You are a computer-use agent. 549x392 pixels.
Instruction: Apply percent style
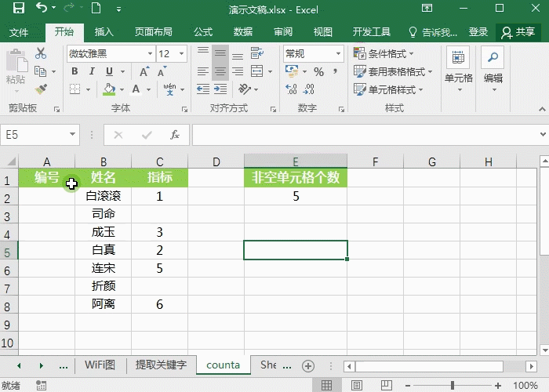318,72
